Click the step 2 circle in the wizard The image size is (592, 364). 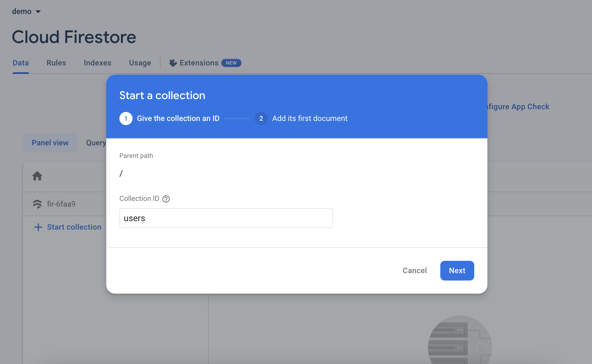click(261, 119)
